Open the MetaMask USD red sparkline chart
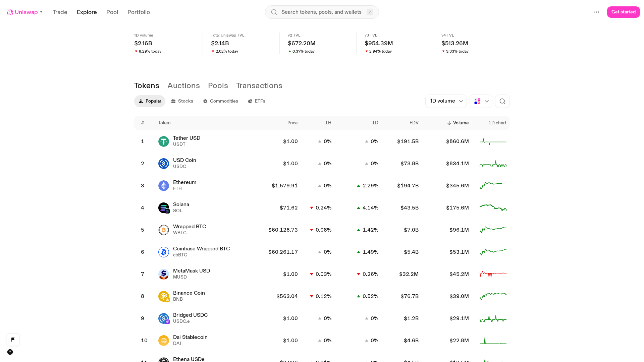 point(493,274)
